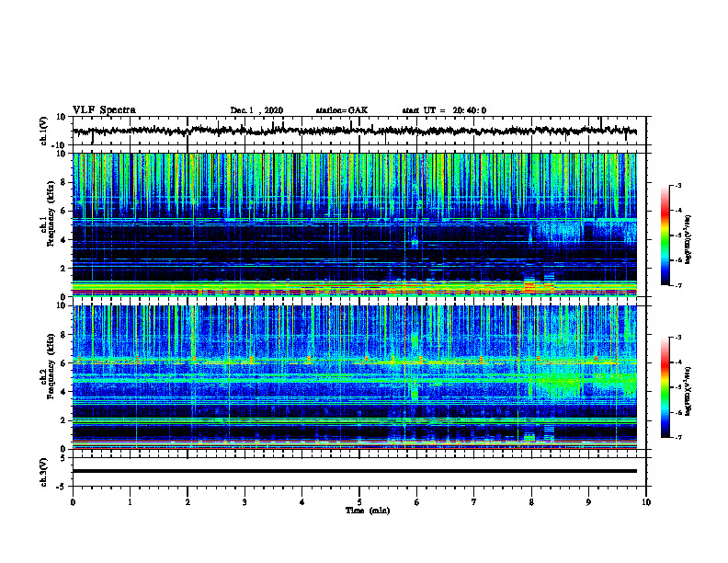Viewport: 728px width, 563px height.
Task: Click the 3 minute tick label
Action: coord(245,502)
